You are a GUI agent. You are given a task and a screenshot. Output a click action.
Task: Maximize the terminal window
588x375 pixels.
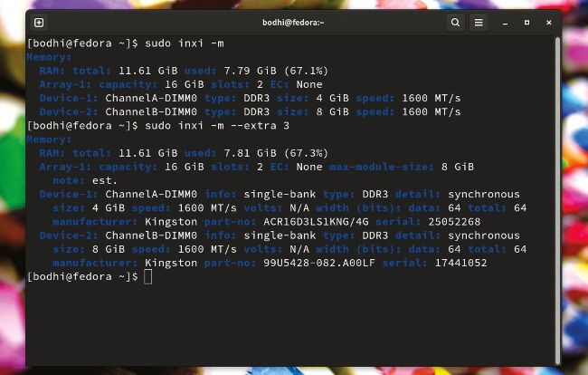pyautogui.click(x=526, y=22)
